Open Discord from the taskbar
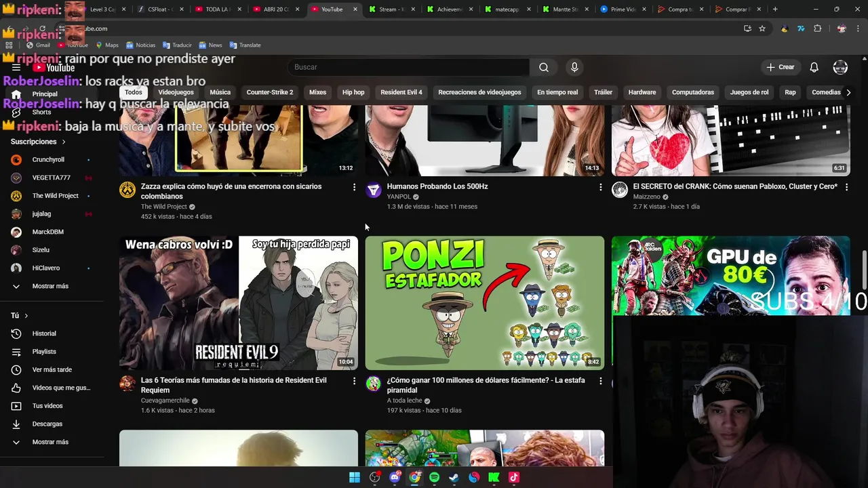Screen dimensions: 868x488 click(x=395, y=477)
